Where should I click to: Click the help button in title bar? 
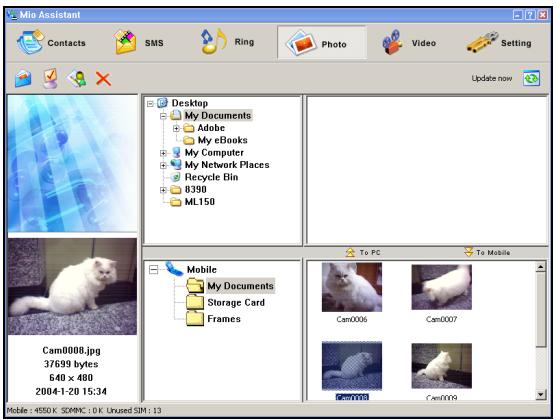(x=530, y=15)
